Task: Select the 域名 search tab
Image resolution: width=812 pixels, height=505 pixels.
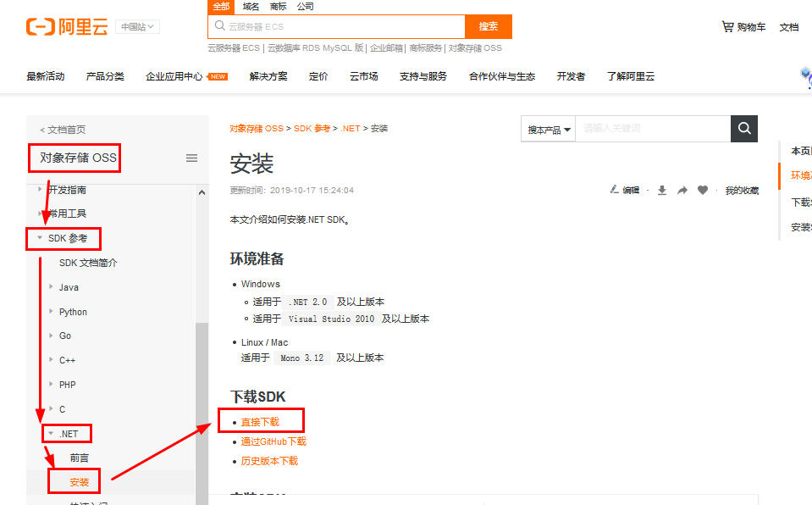Action: [251, 7]
